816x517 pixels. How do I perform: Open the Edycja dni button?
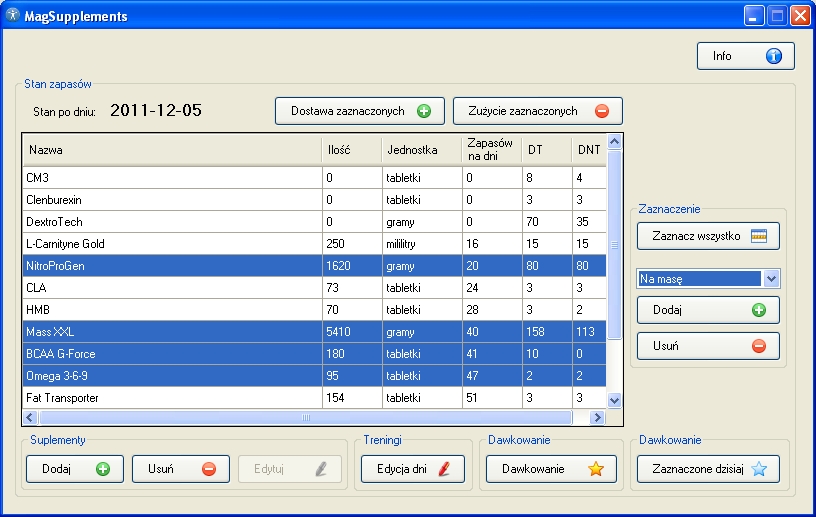(x=413, y=469)
